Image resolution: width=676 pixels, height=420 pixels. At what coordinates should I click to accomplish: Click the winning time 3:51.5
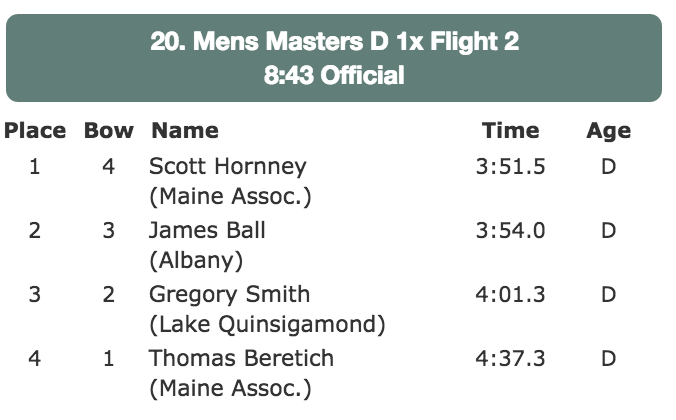[x=510, y=166]
